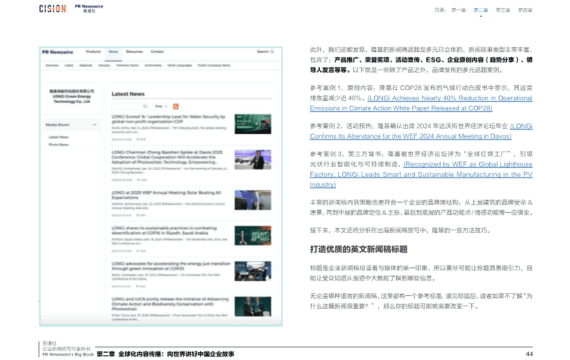Viewport: 570px width, 360px height.
Task: Jump to 第一章 in the top chapter navigation
Action: point(458,10)
